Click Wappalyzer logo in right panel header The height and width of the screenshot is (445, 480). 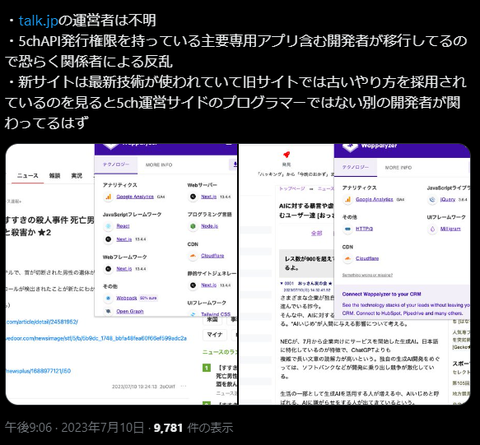tap(350, 147)
